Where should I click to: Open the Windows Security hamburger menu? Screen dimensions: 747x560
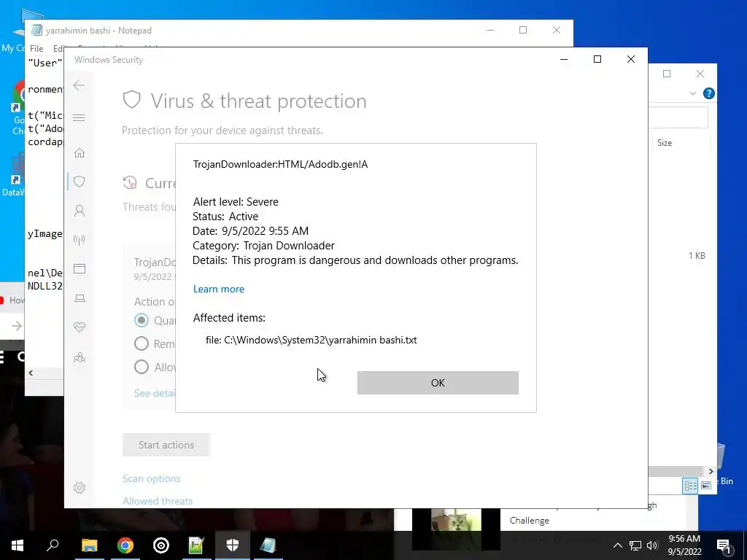(x=79, y=117)
